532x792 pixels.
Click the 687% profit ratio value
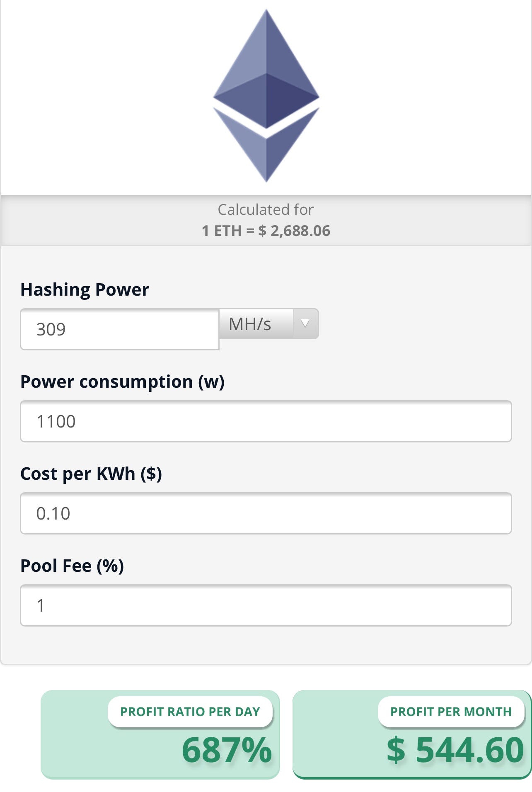[227, 750]
